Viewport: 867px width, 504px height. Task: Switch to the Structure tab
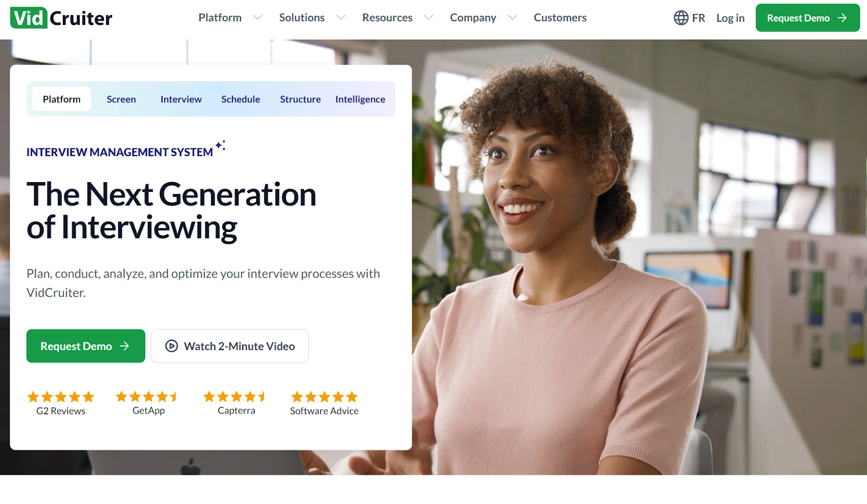tap(300, 99)
